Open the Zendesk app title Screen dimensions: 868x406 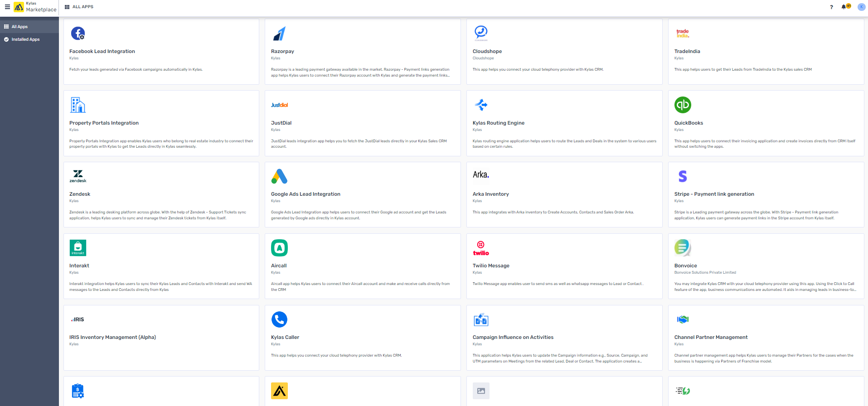[x=80, y=194]
